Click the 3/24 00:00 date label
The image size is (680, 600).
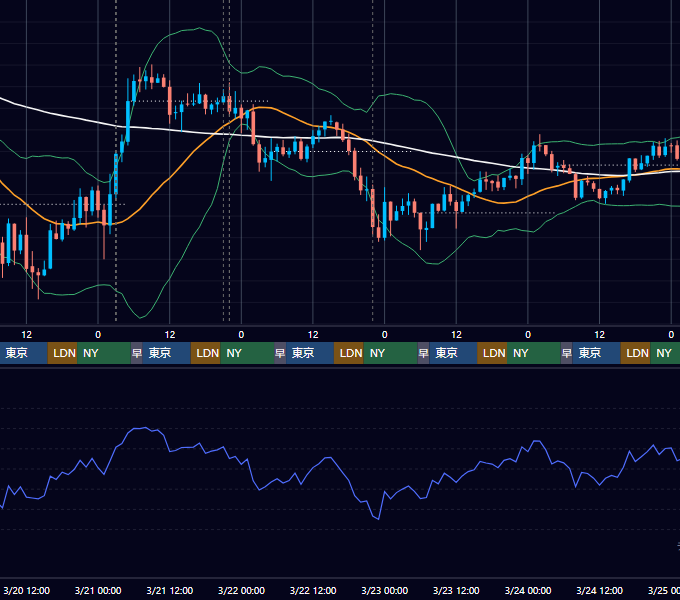(528, 590)
